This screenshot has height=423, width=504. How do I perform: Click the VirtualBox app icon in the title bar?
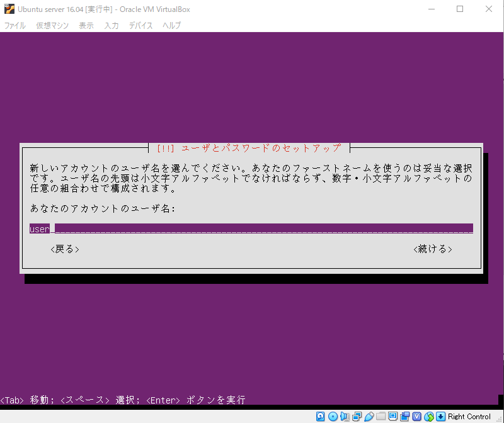pos(9,9)
